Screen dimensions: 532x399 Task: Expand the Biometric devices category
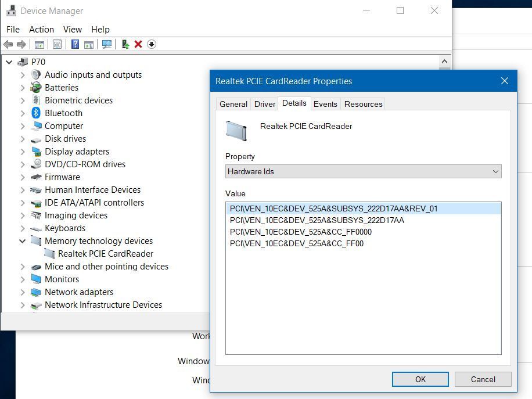pos(23,101)
